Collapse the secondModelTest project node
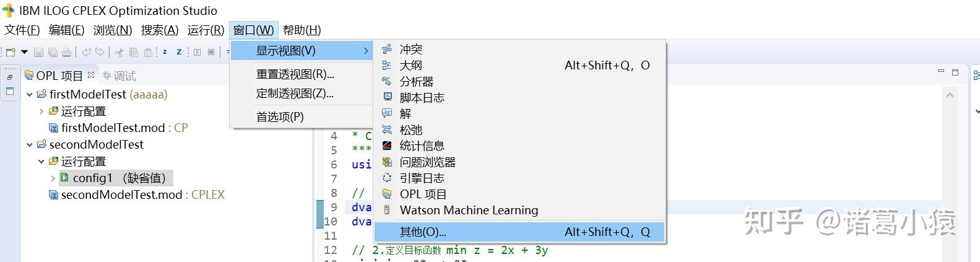980x262 pixels. coord(29,145)
